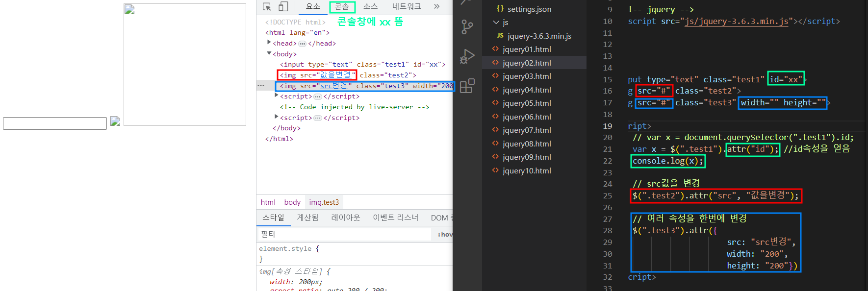Open jquery09.html in the explorer

pos(527,157)
